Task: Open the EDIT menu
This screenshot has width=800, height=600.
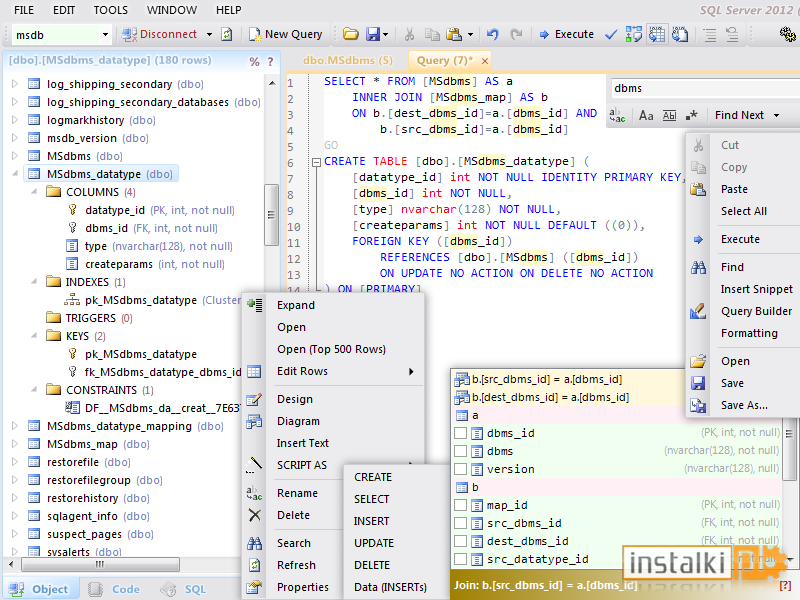Action: 64,10
